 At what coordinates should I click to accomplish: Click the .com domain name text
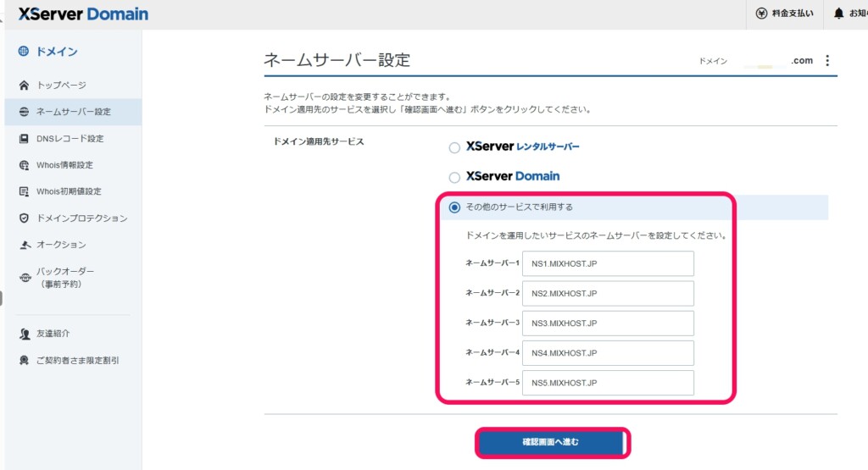point(802,61)
